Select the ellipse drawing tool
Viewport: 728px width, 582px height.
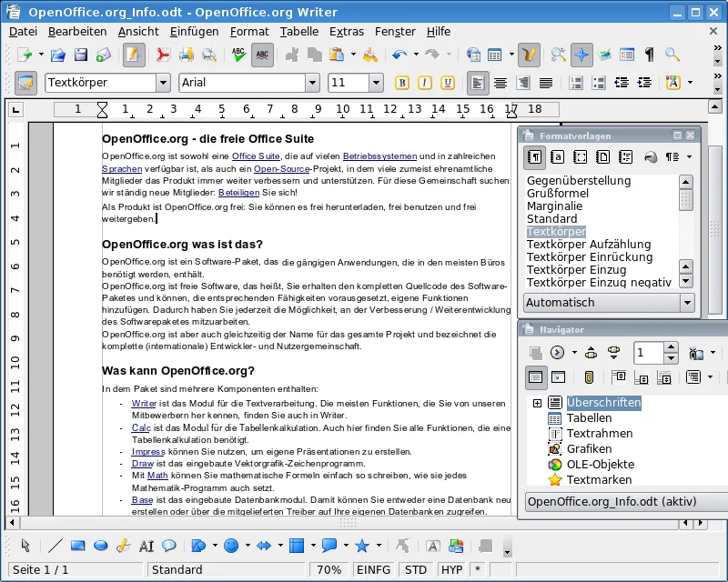click(101, 546)
